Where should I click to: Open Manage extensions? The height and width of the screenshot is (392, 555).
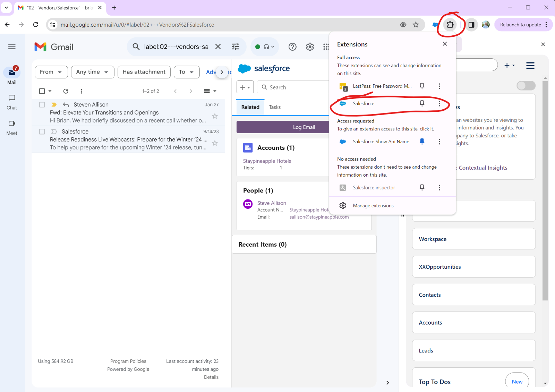pos(392,206)
